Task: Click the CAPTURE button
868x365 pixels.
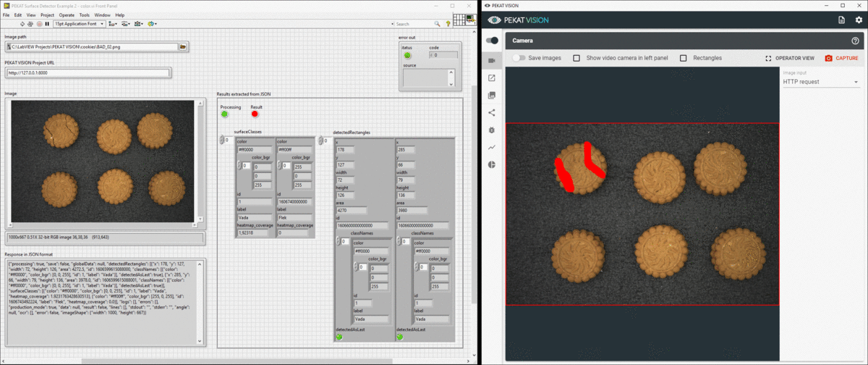Action: tap(842, 58)
